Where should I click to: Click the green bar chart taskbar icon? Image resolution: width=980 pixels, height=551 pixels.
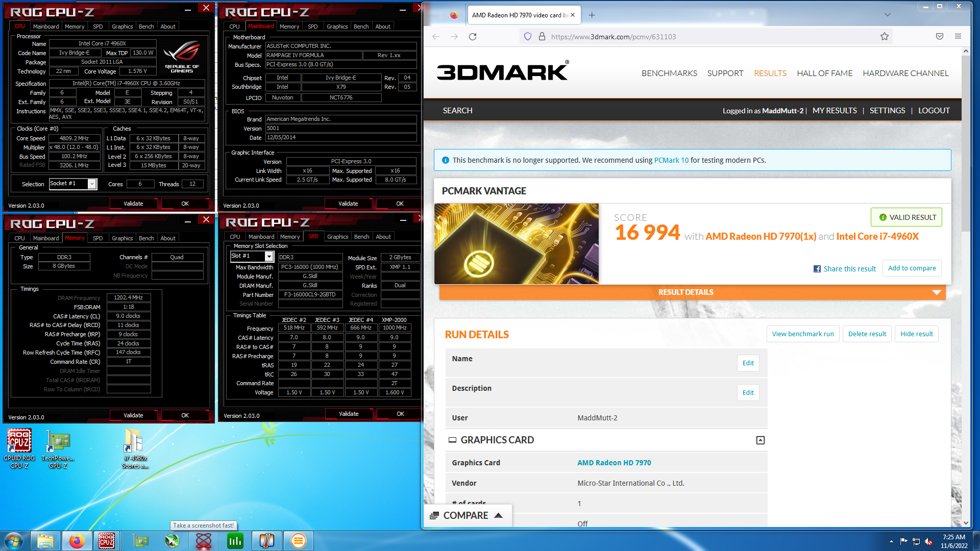click(235, 541)
